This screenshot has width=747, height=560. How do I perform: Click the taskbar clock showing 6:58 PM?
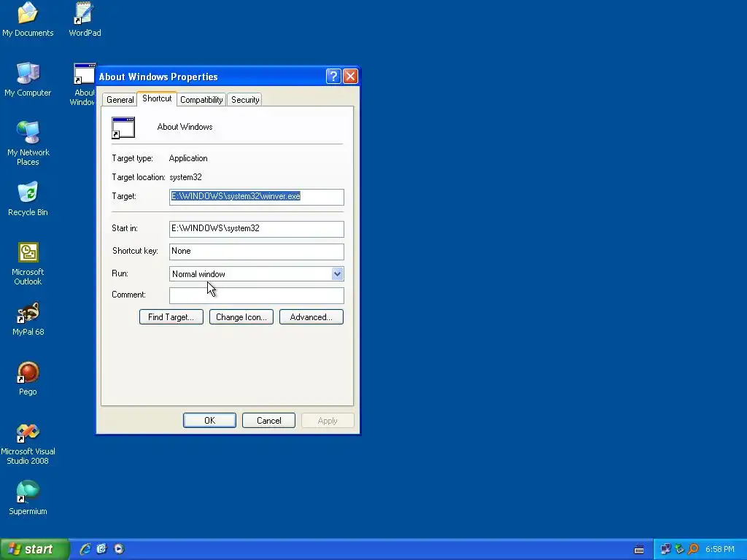click(x=719, y=549)
